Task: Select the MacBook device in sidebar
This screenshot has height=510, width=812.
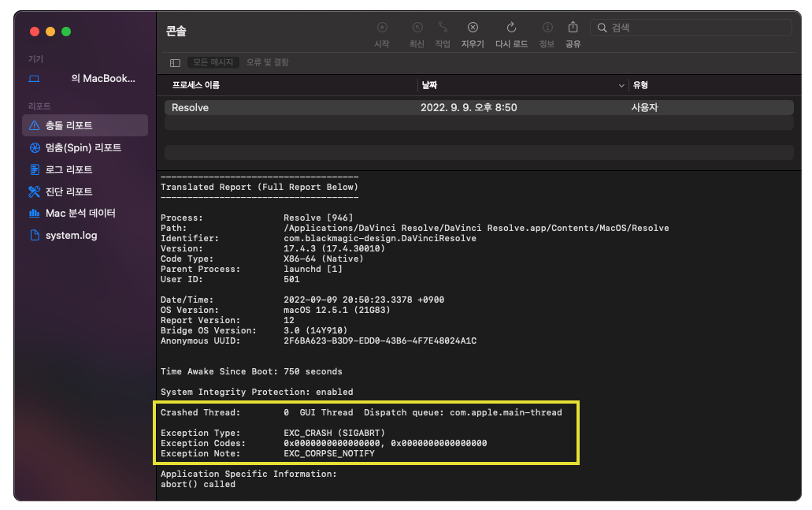Action: [85, 79]
